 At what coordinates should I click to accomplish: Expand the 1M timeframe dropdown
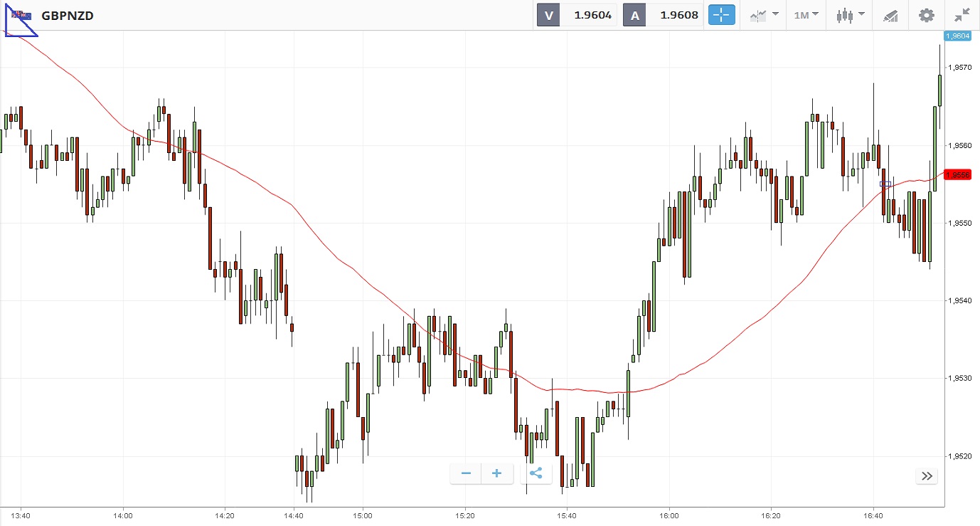click(x=806, y=15)
